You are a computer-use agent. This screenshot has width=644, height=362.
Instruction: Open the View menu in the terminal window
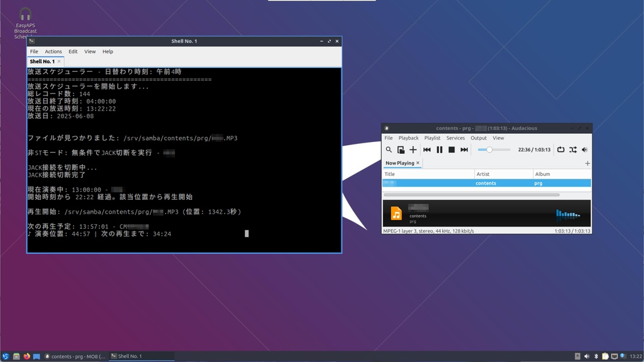(90, 52)
